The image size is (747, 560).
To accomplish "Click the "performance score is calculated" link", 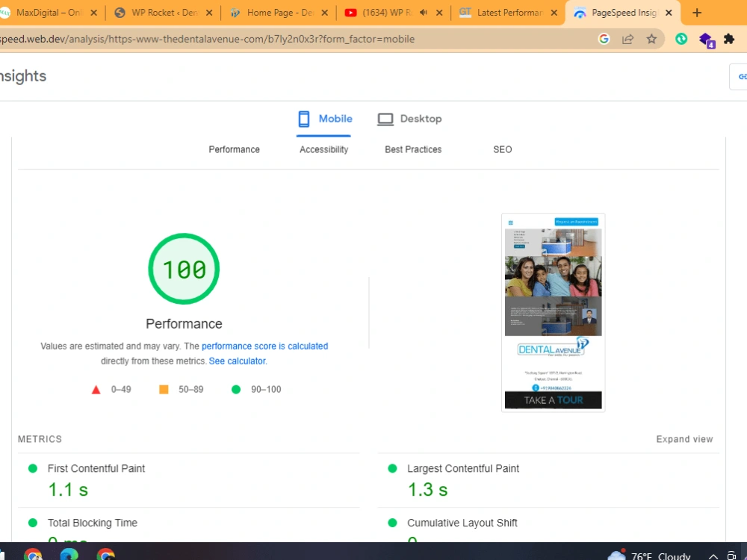I will [x=265, y=346].
